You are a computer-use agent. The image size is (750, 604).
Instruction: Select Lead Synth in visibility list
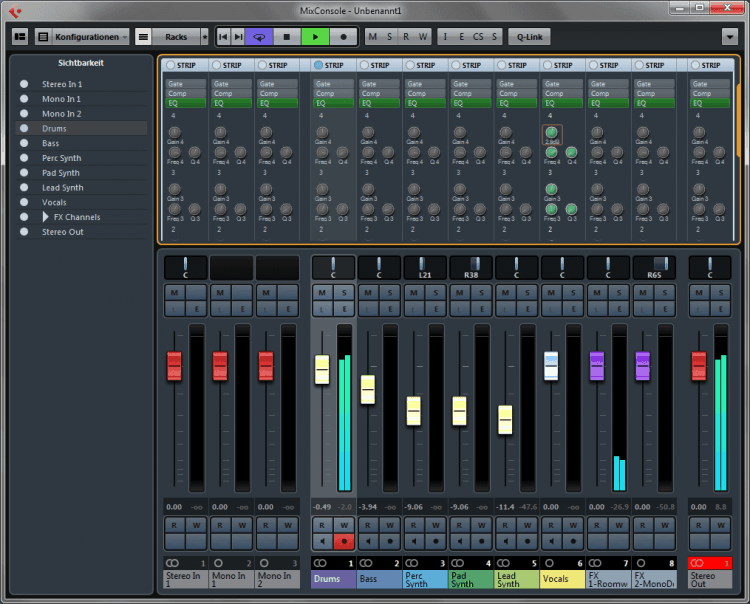pos(63,187)
